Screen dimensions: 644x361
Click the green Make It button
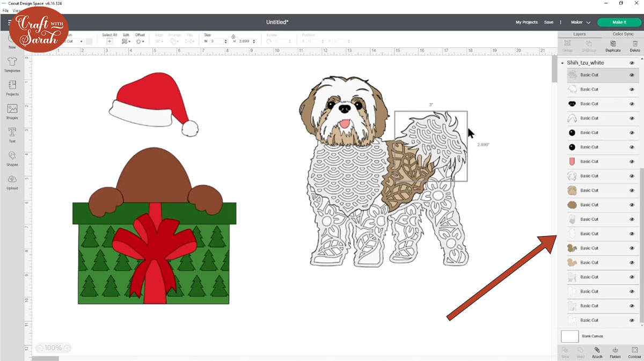(619, 23)
